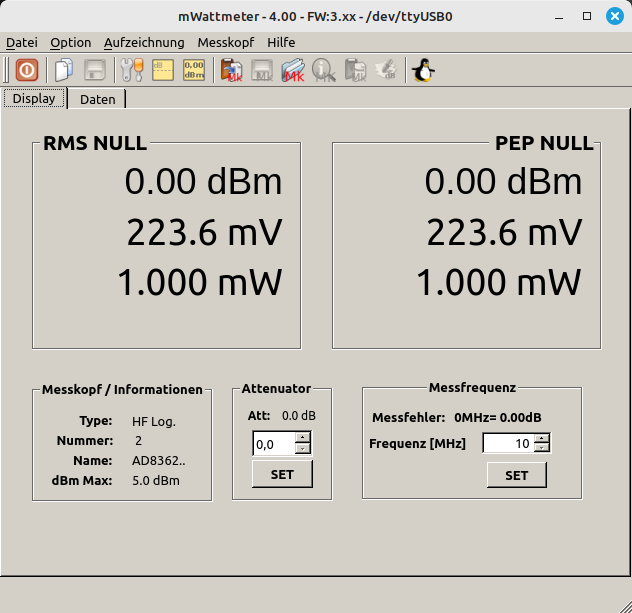Click the 0.00 dBm display icon
Screen dimensions: 632x613
pyautogui.click(x=194, y=70)
